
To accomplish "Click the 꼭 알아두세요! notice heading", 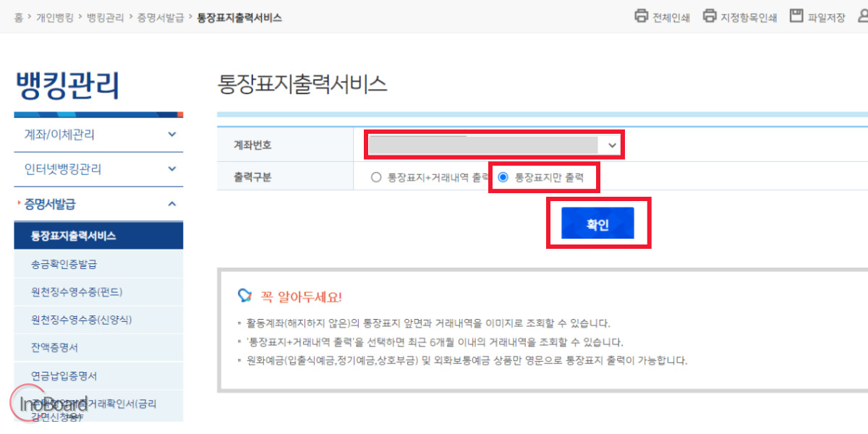I will coord(301,297).
